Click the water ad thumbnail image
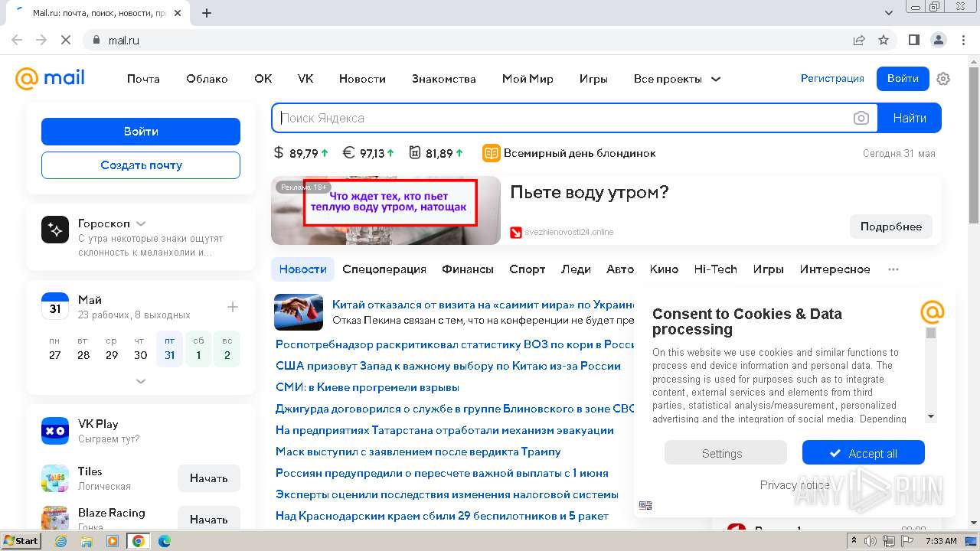The width and height of the screenshot is (980, 551). click(386, 210)
